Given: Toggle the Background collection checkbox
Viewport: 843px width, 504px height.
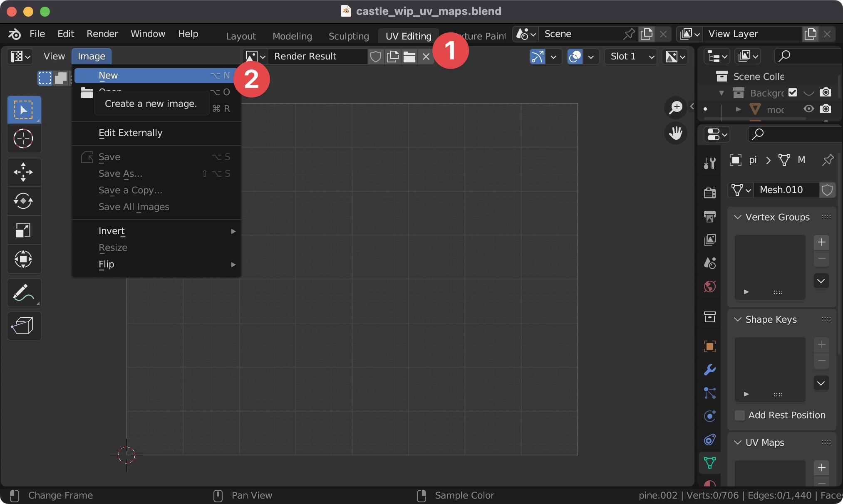Looking at the screenshot, I should click(793, 92).
